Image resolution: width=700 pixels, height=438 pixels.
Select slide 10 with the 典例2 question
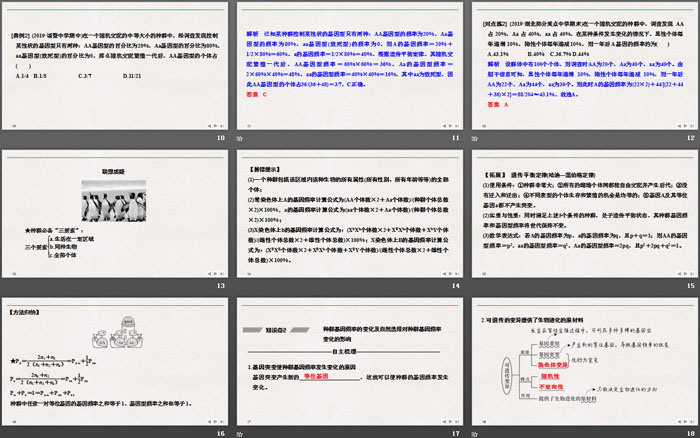pyautogui.click(x=115, y=63)
